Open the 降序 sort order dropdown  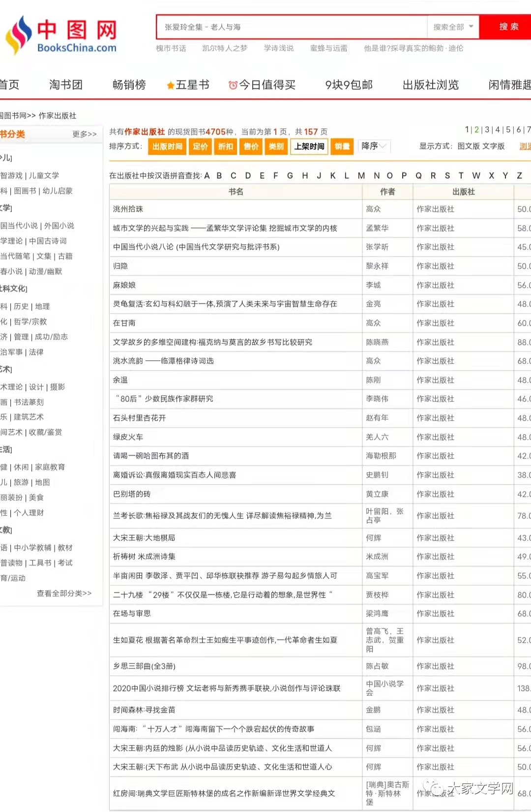[374, 146]
